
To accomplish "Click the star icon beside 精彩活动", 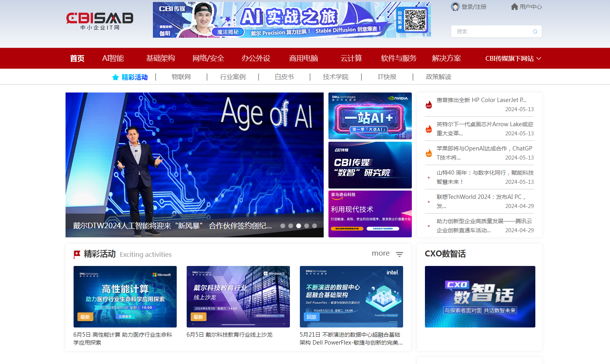I will tap(116, 77).
